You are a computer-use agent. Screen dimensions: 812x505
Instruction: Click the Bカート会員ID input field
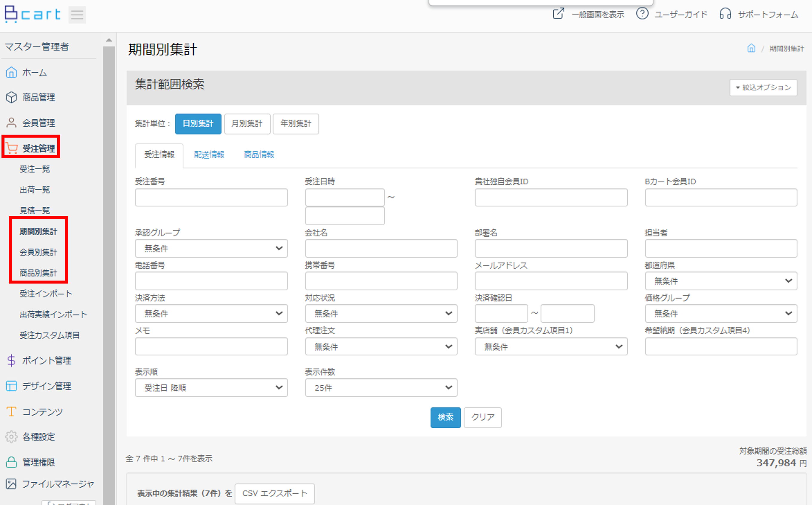click(x=721, y=197)
